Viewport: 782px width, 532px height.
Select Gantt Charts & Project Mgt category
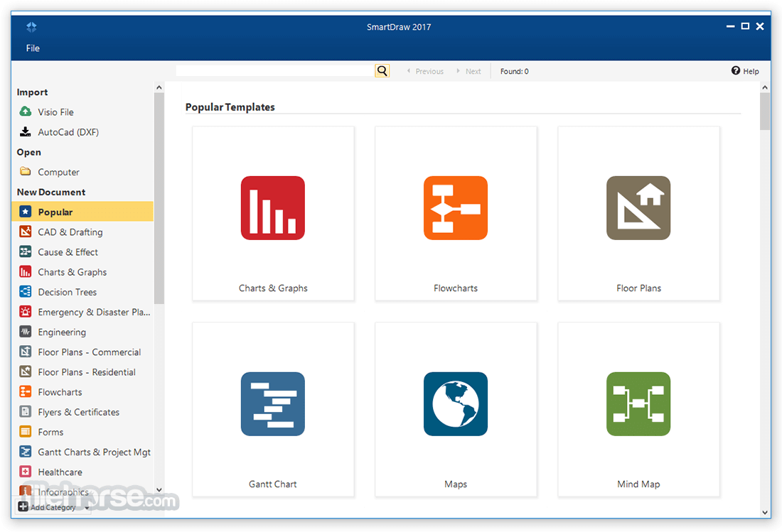pyautogui.click(x=82, y=452)
